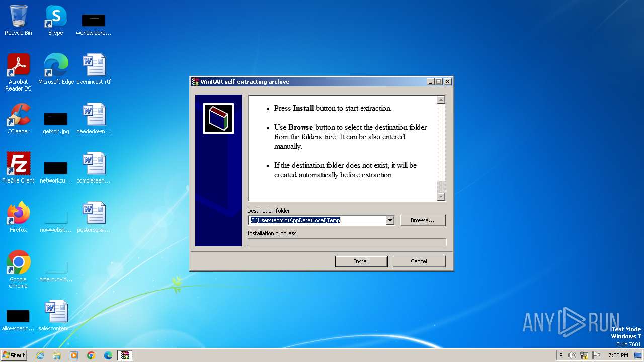Close the WinRAR self-extracting archive dialog

pos(448,82)
